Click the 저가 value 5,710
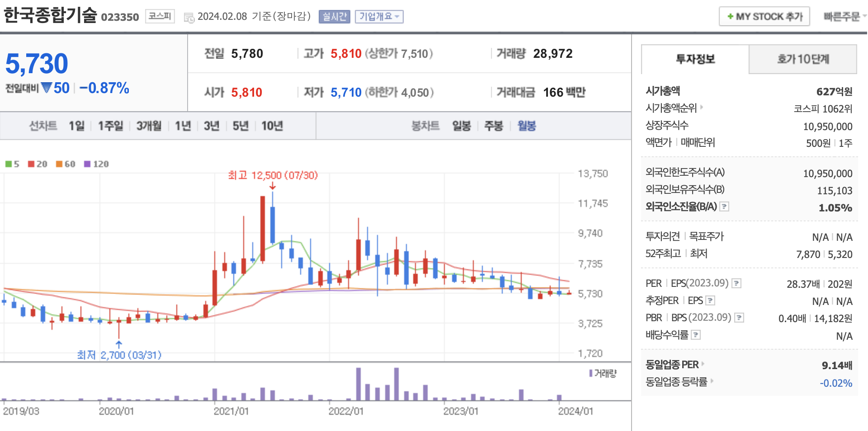This screenshot has height=431, width=868. pyautogui.click(x=346, y=93)
